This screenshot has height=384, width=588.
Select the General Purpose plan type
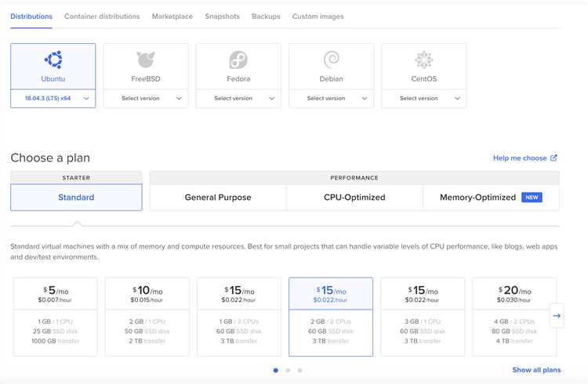(x=218, y=197)
